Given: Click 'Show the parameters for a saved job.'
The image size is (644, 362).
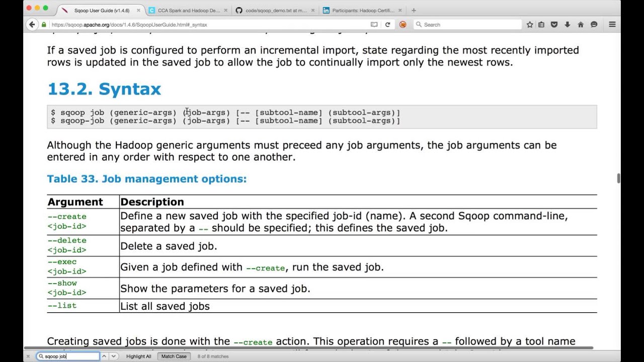Looking at the screenshot, I should click(x=215, y=289).
